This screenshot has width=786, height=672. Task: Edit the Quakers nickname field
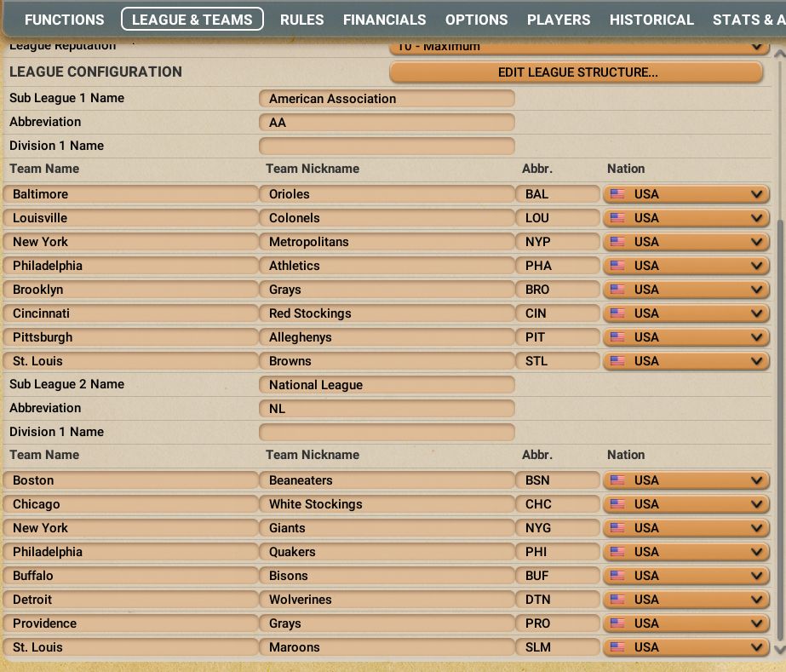pyautogui.click(x=387, y=552)
